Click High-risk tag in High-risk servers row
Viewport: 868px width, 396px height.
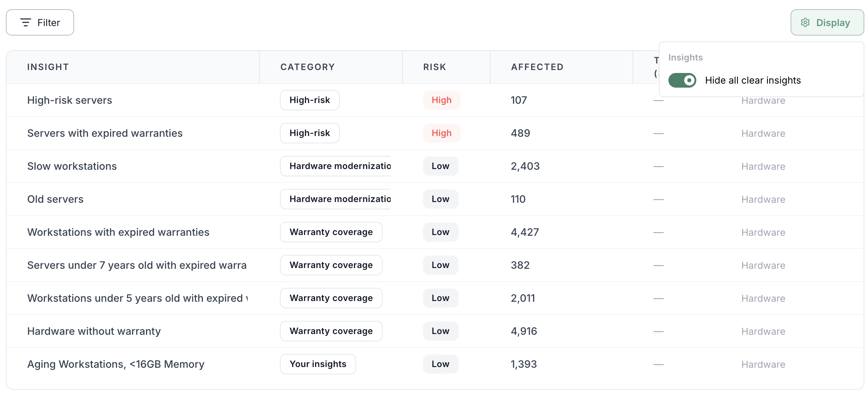[x=310, y=100]
